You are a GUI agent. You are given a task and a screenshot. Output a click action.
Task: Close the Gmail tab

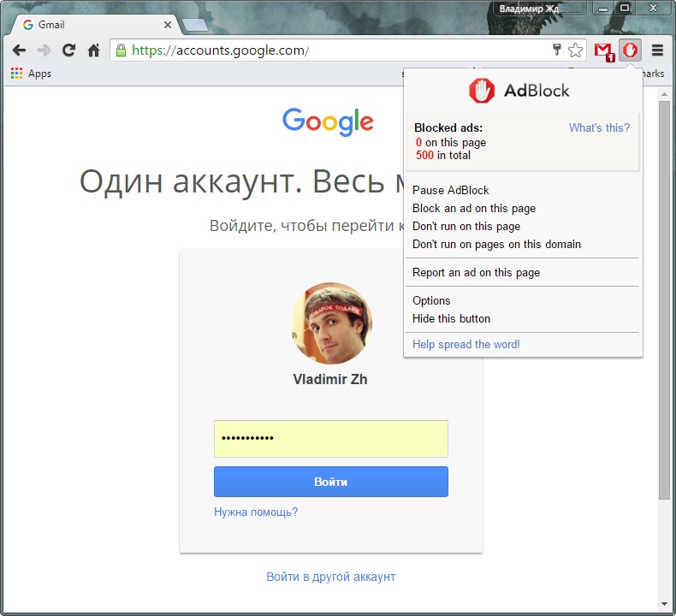(x=167, y=25)
